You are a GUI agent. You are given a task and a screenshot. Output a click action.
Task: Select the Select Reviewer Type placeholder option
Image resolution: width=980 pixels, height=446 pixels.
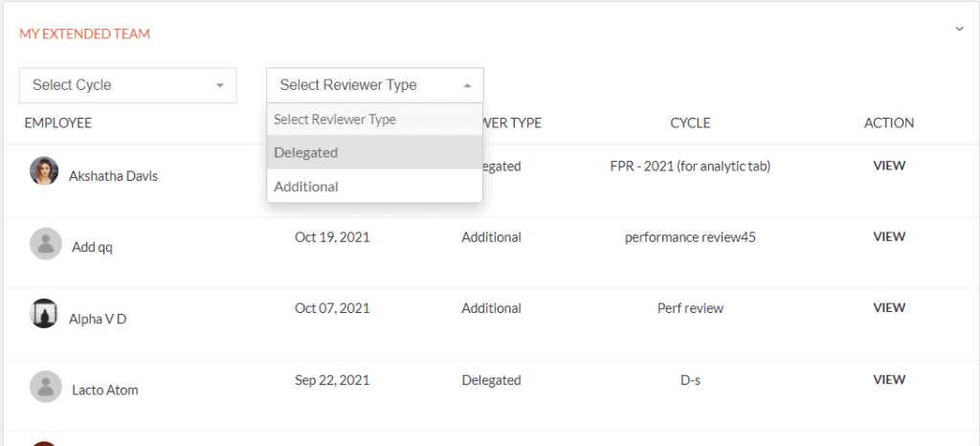pos(374,120)
